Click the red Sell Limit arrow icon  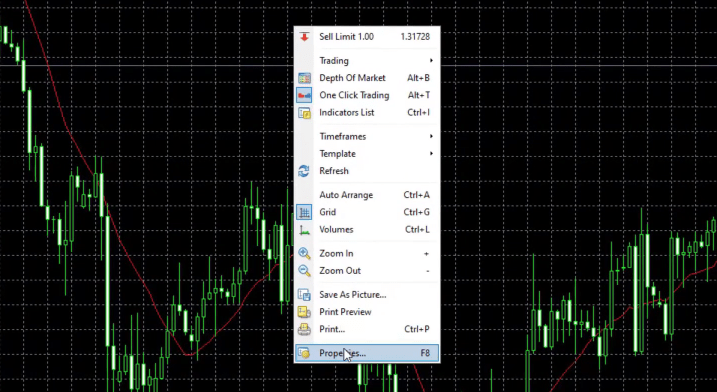click(304, 37)
